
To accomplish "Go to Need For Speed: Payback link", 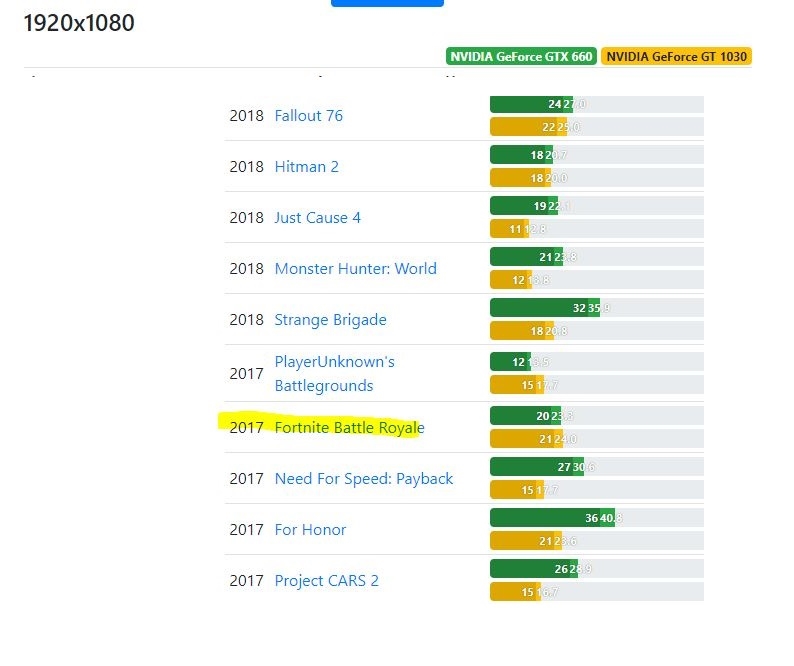I will [x=363, y=479].
